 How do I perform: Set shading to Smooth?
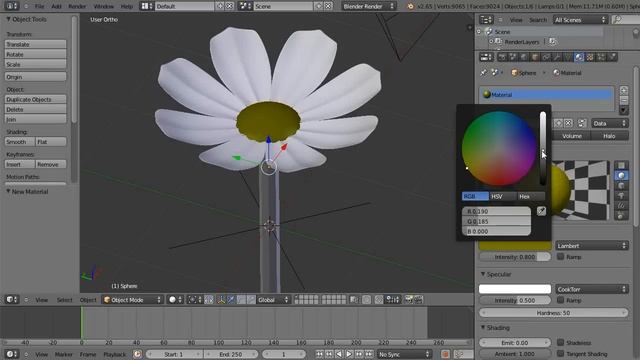point(20,142)
